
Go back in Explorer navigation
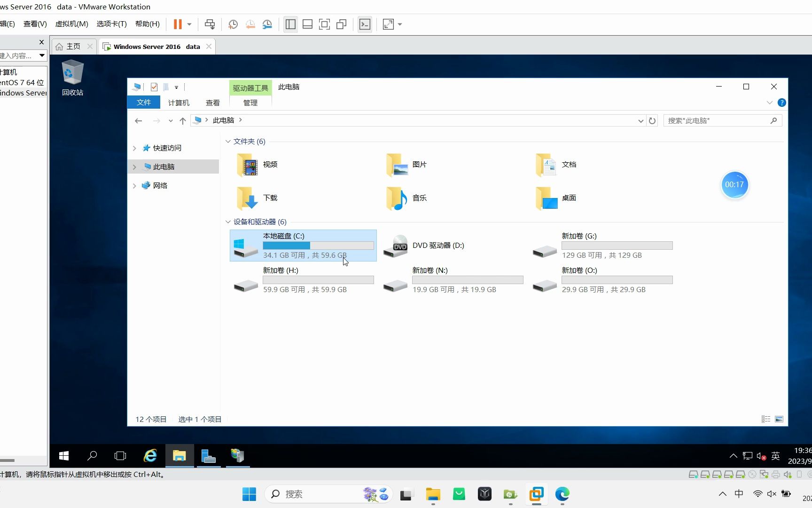138,121
